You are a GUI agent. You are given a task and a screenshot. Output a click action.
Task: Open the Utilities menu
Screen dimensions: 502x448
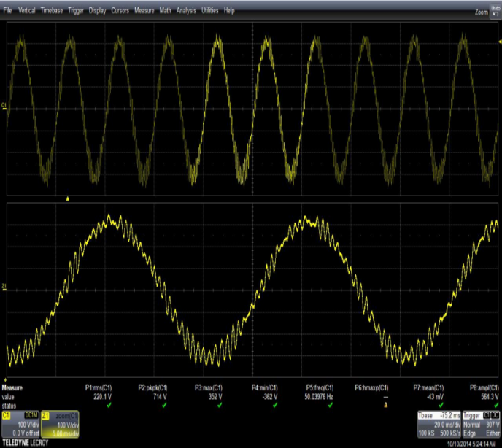tap(209, 11)
